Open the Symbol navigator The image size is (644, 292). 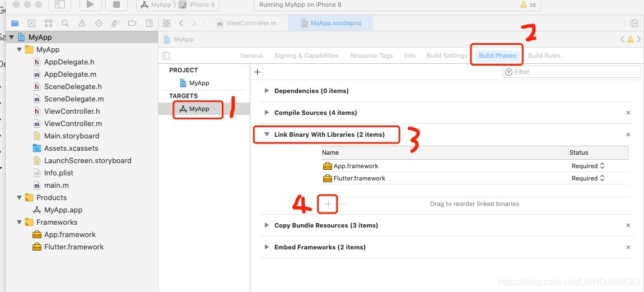tap(49, 24)
